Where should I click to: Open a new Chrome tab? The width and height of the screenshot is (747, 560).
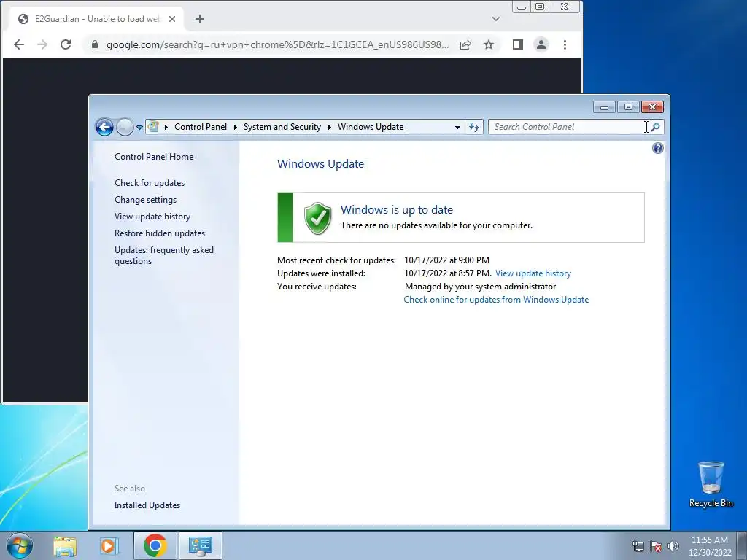click(x=200, y=19)
